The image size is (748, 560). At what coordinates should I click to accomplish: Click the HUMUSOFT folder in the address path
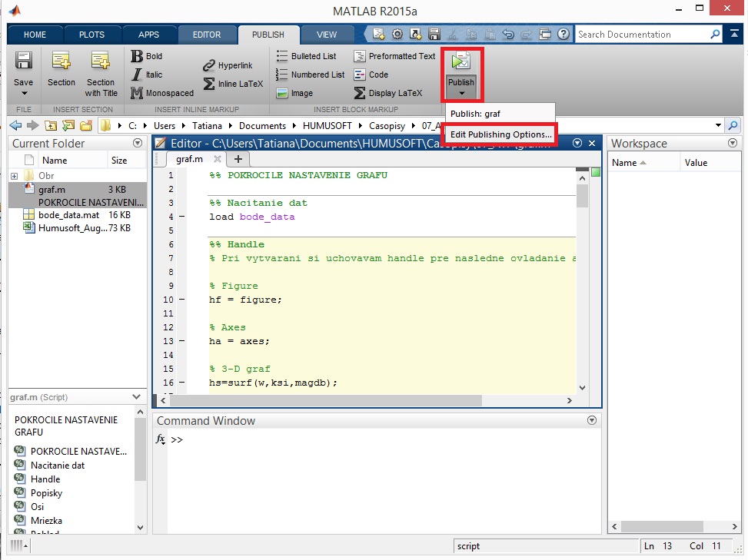[327, 126]
